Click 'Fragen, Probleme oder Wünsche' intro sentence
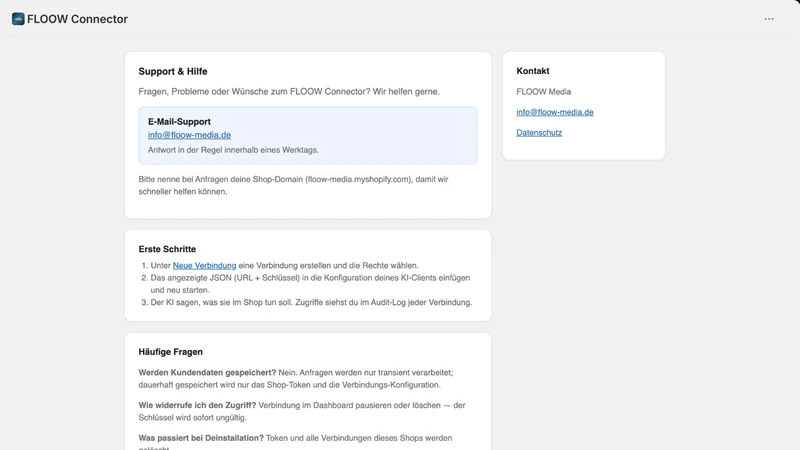 pyautogui.click(x=289, y=92)
